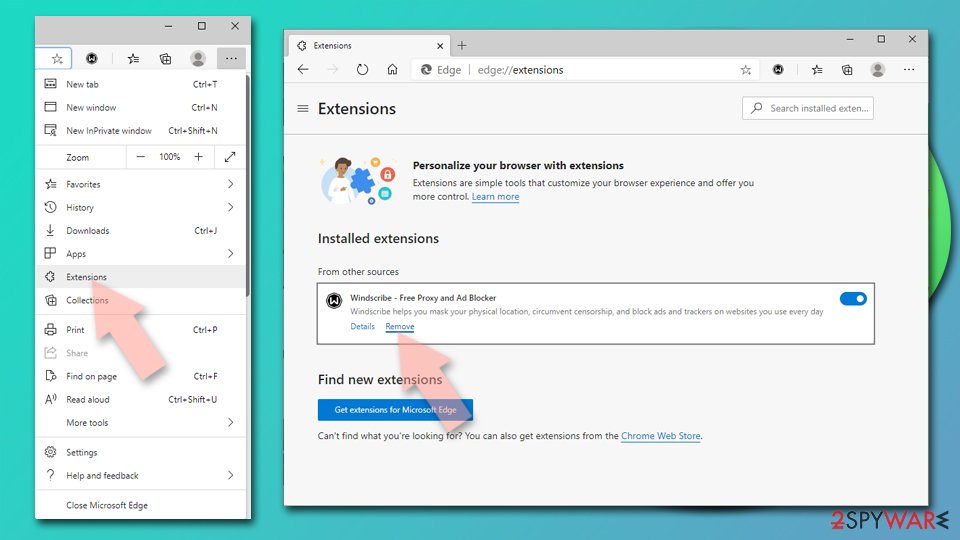
Task: Expand the More tools submenu chevron
Action: (x=231, y=422)
